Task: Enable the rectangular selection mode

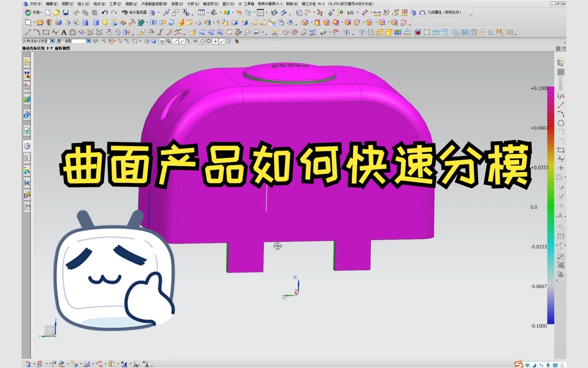Action: pos(135,41)
